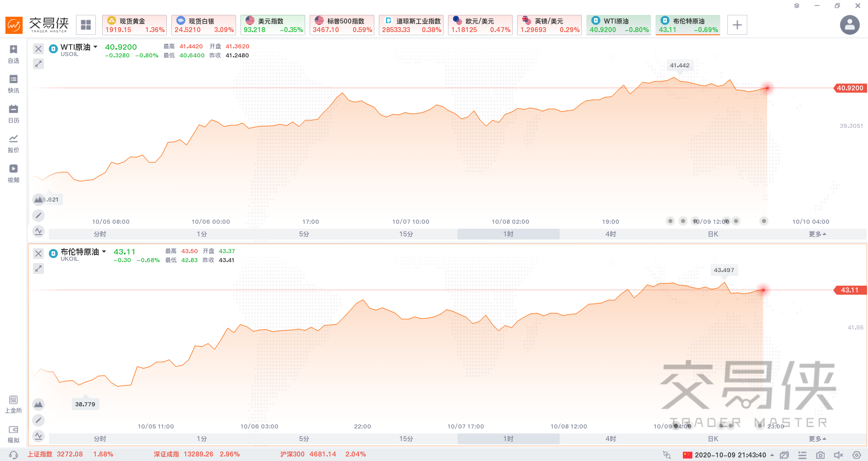
Task: Select 现货黄金 quote tab
Action: (x=134, y=25)
